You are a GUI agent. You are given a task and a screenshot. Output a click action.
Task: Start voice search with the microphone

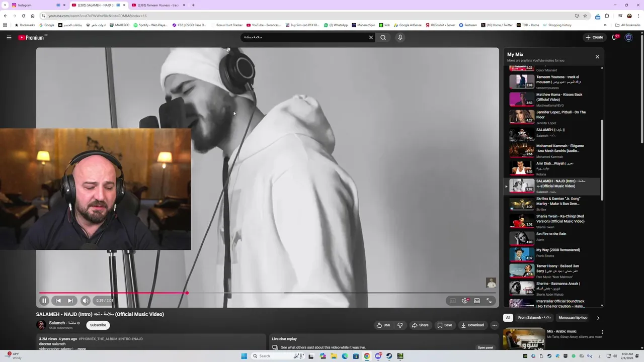pyautogui.click(x=400, y=37)
